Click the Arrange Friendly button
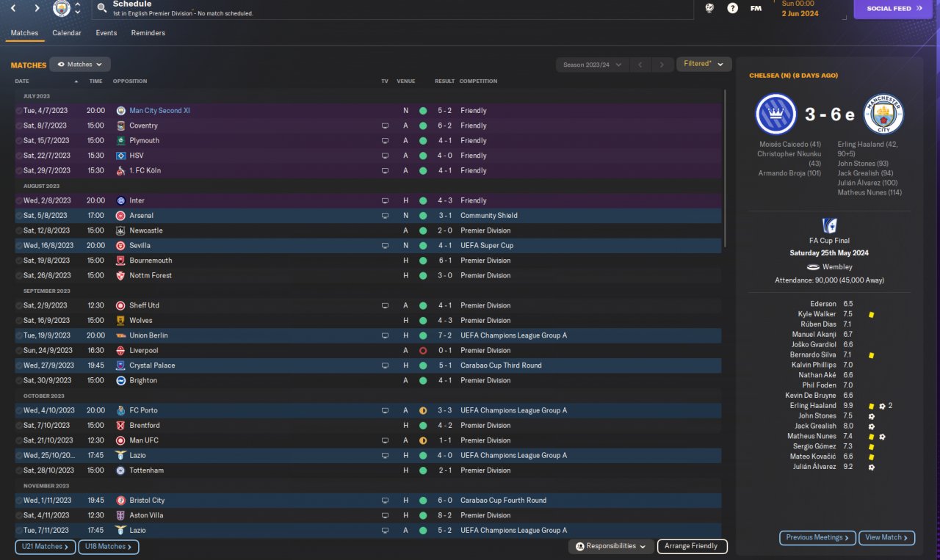Viewport: 940px width, 560px height. coord(692,546)
